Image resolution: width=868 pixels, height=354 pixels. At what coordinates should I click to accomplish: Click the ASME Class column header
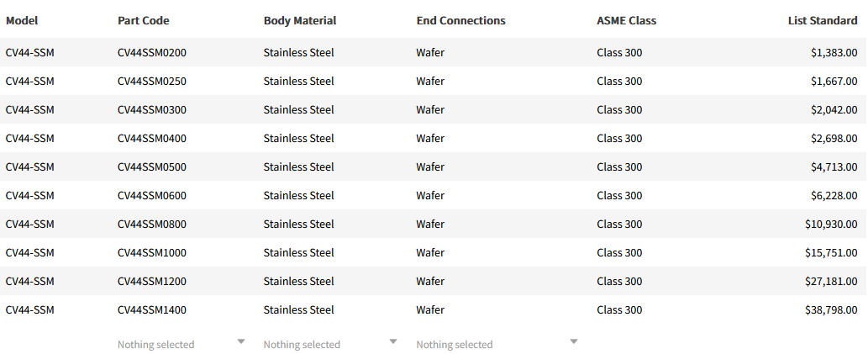(x=627, y=20)
